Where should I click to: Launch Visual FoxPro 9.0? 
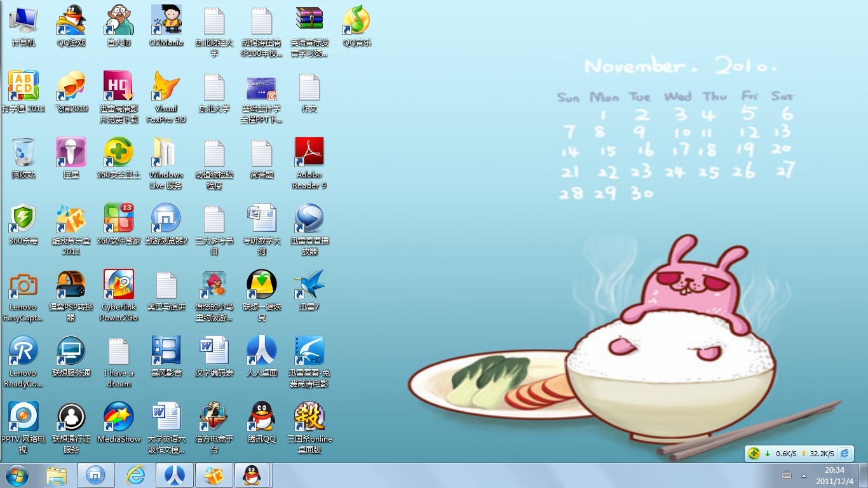166,97
